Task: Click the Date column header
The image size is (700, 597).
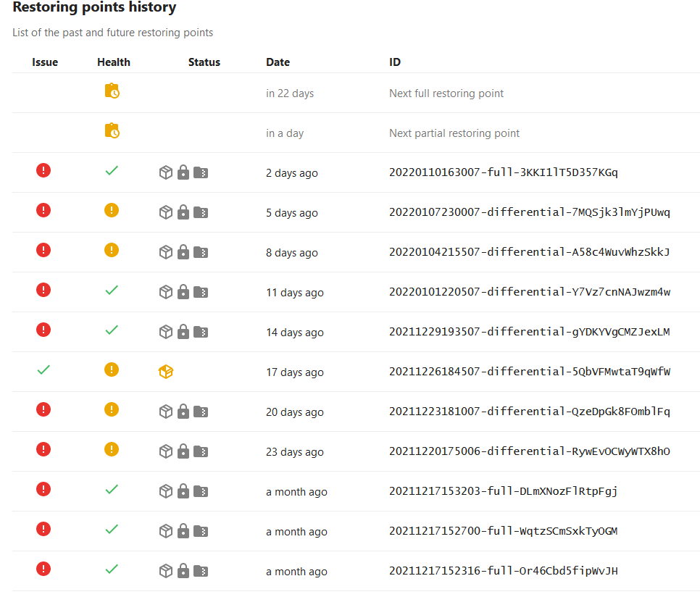Action: (278, 62)
